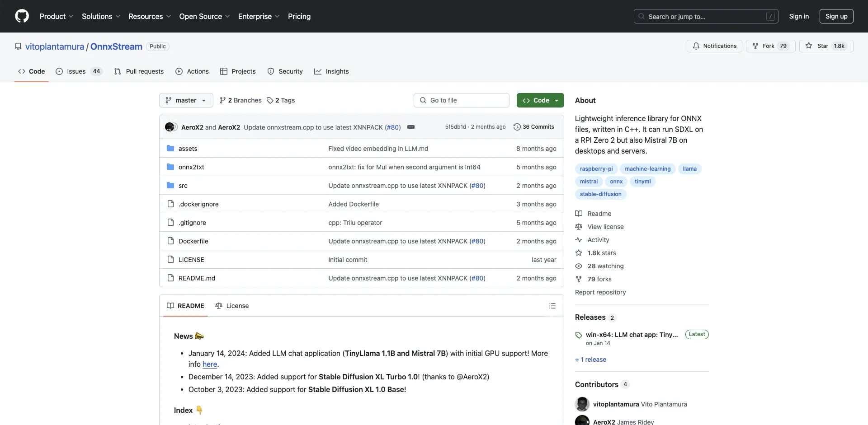Open the OnnxStream repository link
The image size is (868, 425).
pyautogui.click(x=116, y=47)
